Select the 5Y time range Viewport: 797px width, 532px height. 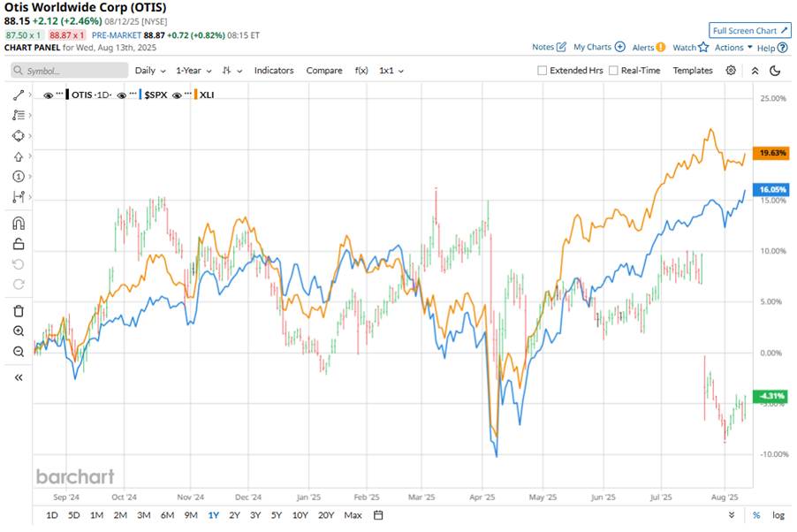(x=276, y=515)
